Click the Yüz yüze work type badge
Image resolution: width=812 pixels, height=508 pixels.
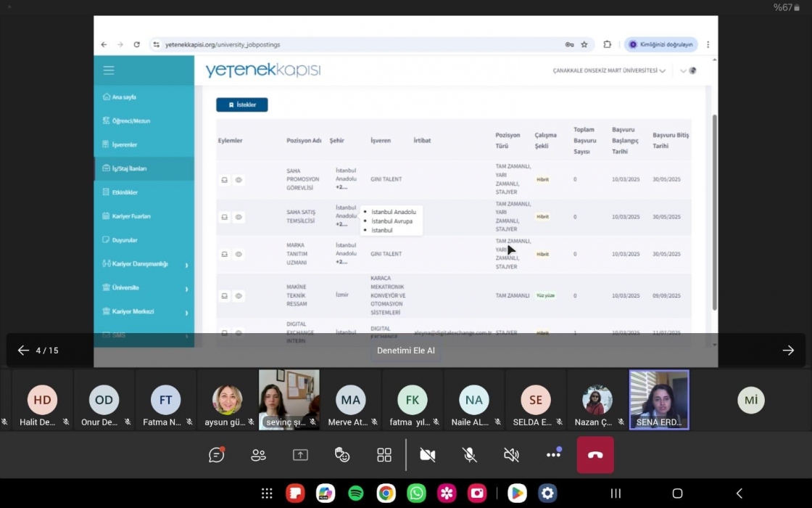pyautogui.click(x=545, y=295)
